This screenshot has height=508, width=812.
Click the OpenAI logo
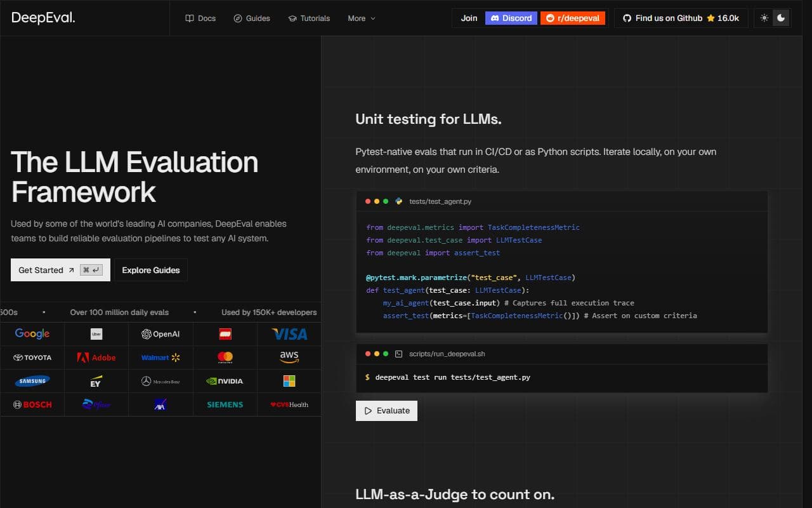tap(160, 333)
